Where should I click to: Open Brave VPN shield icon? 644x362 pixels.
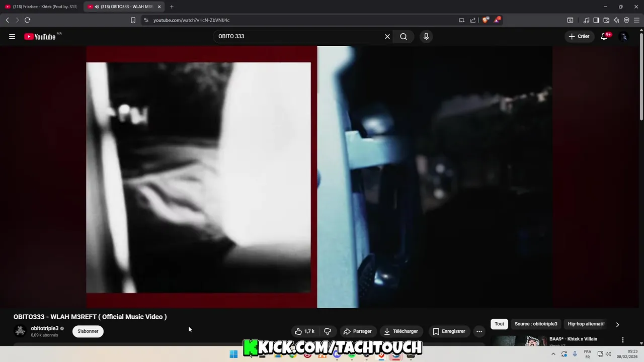click(626, 20)
